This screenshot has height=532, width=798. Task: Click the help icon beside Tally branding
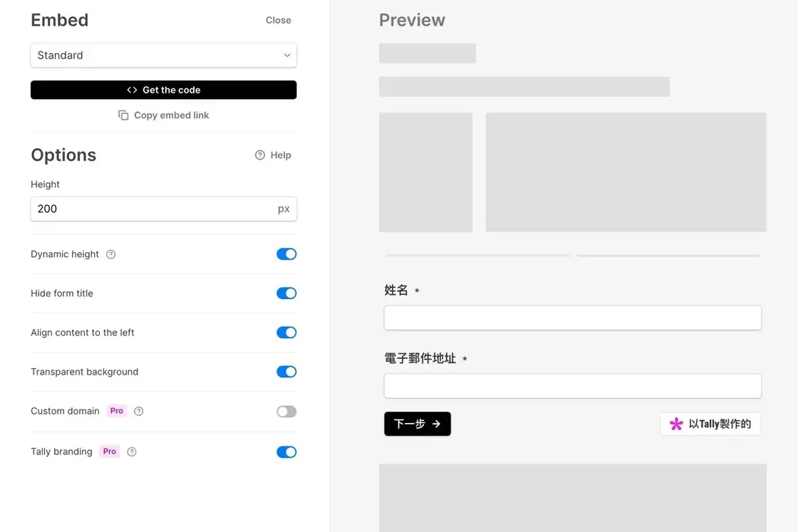[x=132, y=452]
